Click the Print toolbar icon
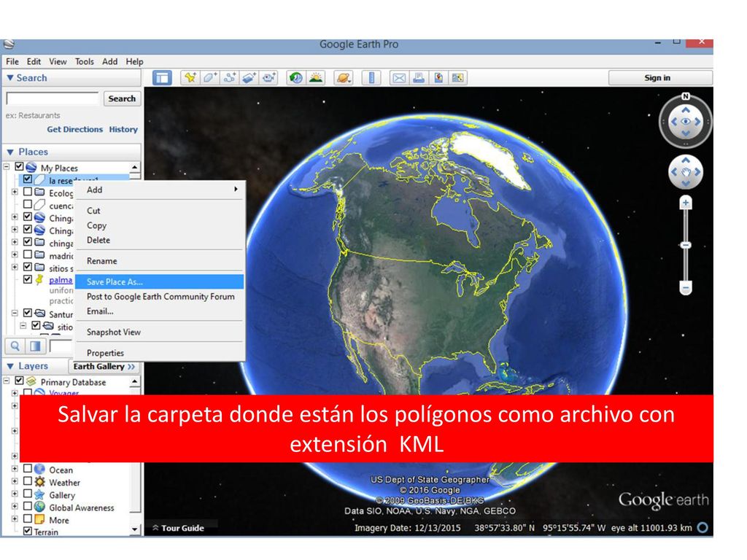Screen dimensions: 747x560 [418, 77]
